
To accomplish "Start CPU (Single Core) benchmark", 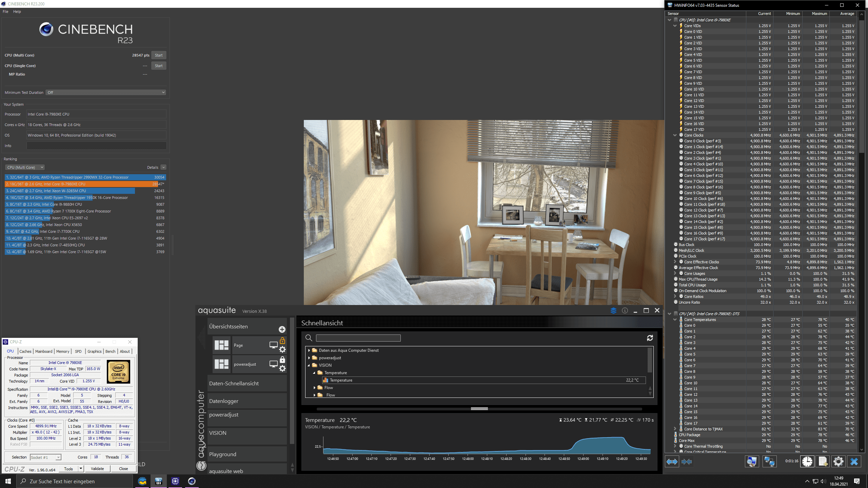I will point(159,66).
